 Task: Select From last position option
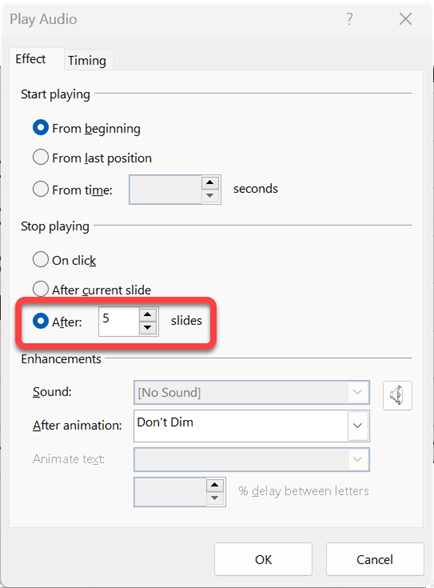tap(41, 157)
